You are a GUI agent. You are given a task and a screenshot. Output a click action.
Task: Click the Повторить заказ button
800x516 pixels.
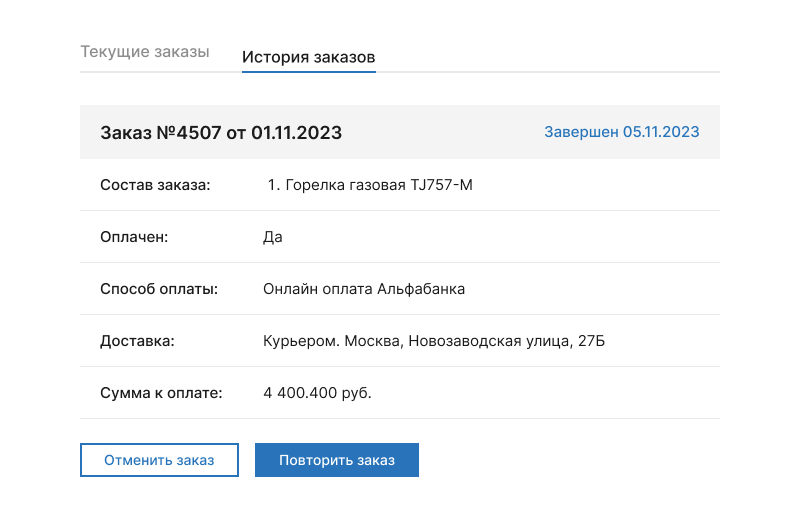click(x=337, y=460)
